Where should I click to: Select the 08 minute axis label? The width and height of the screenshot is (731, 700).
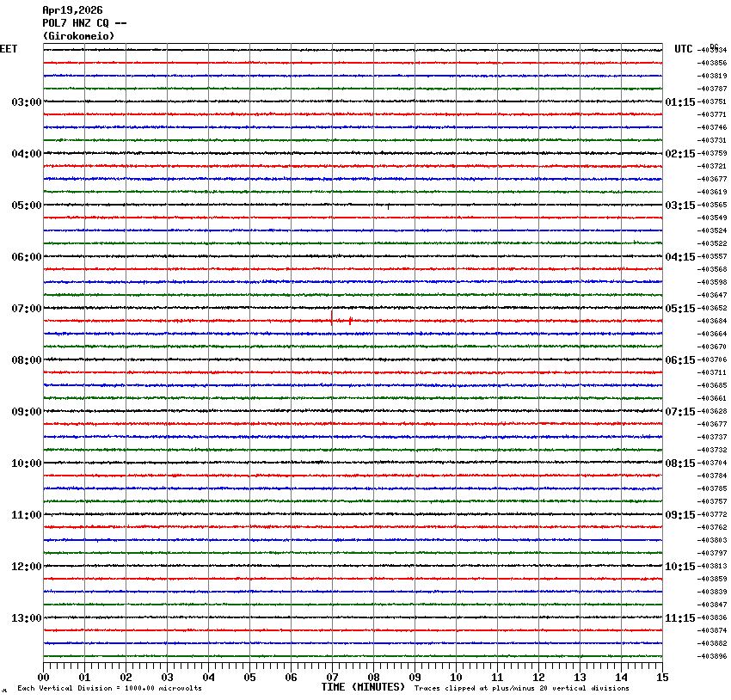point(374,677)
